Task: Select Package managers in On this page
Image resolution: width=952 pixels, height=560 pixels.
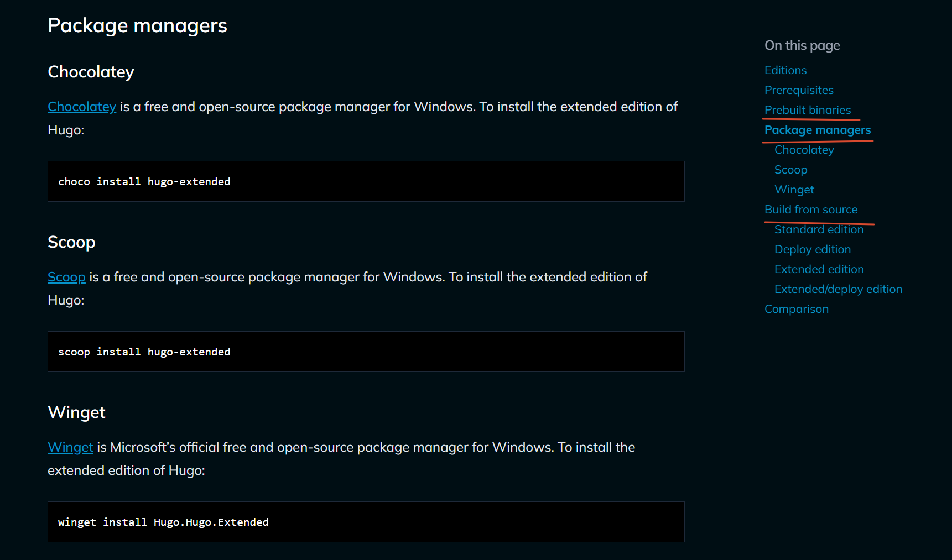Action: point(818,130)
